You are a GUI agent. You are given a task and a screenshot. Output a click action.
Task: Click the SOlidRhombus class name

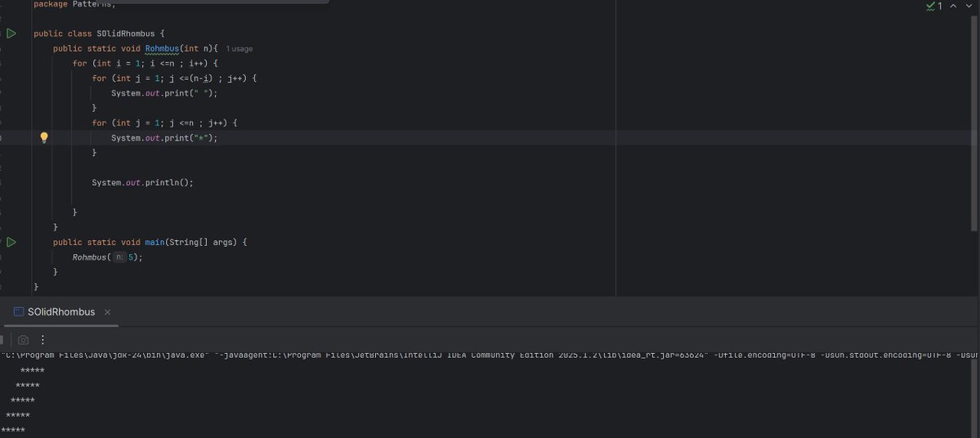tap(126, 34)
